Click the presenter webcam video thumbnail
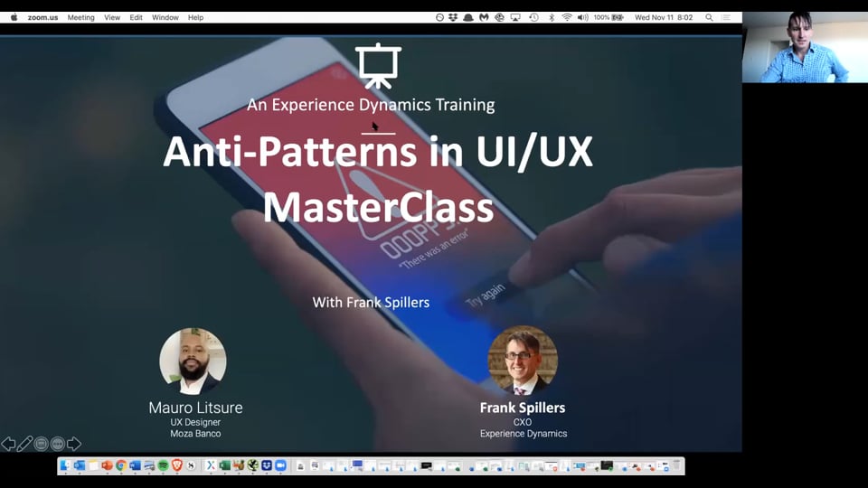868x488 pixels. pyautogui.click(x=805, y=47)
